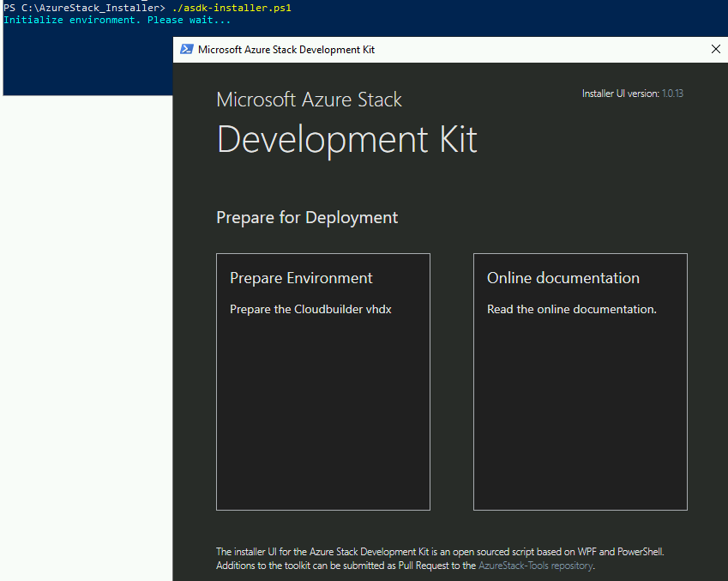Image resolution: width=728 pixels, height=581 pixels.
Task: Close the Azure Stack Development Kit window
Action: [716, 49]
